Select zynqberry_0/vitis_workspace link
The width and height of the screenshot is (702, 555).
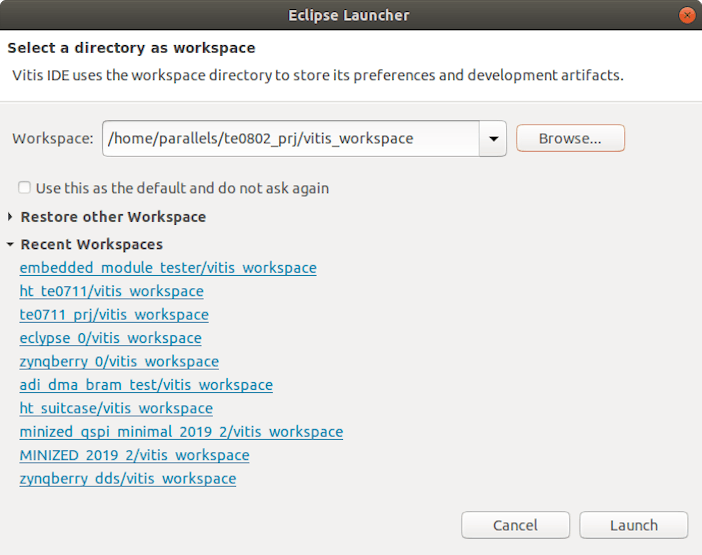click(x=119, y=361)
